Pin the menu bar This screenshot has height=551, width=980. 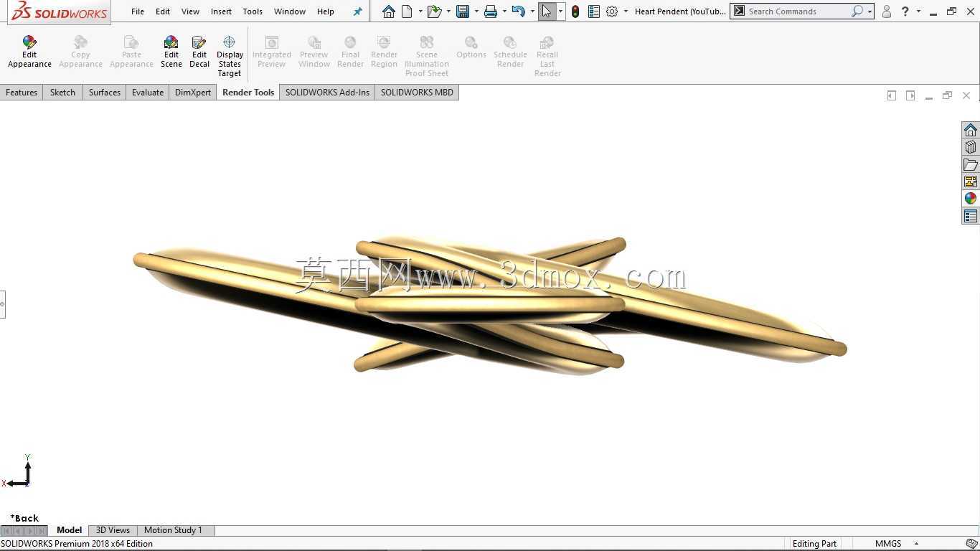pos(358,11)
